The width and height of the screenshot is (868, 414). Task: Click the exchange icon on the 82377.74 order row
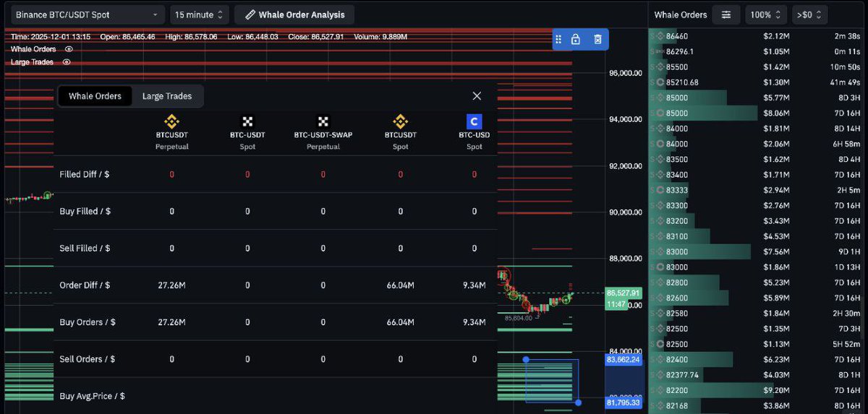[x=659, y=375]
